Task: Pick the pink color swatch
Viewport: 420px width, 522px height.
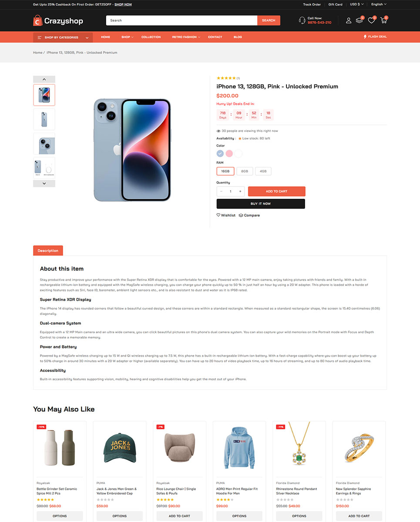Action: [x=229, y=154]
